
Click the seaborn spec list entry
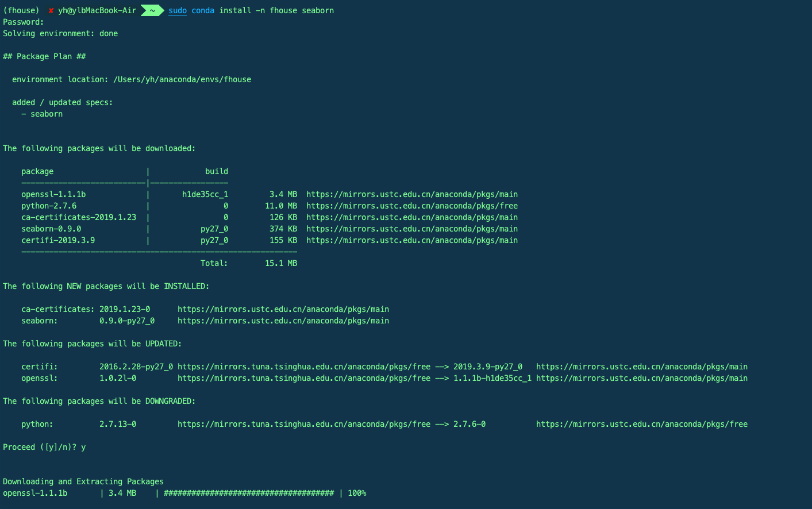(x=41, y=114)
